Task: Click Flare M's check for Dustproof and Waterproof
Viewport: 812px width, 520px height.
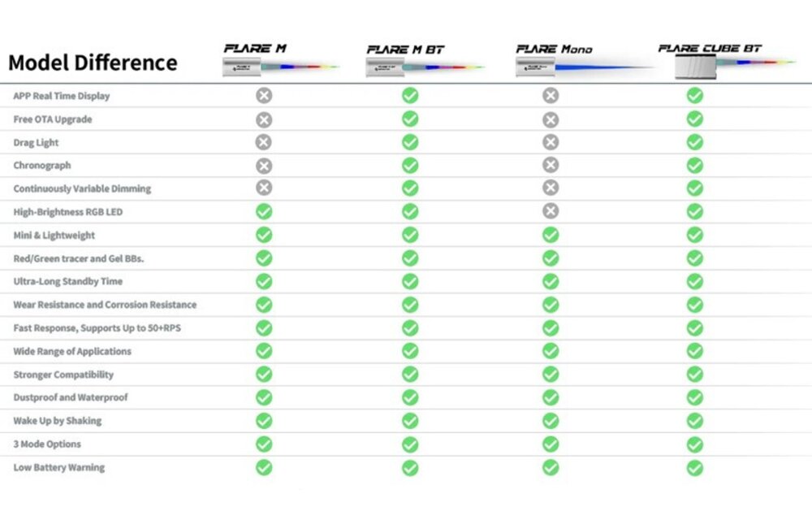Action: tap(264, 398)
